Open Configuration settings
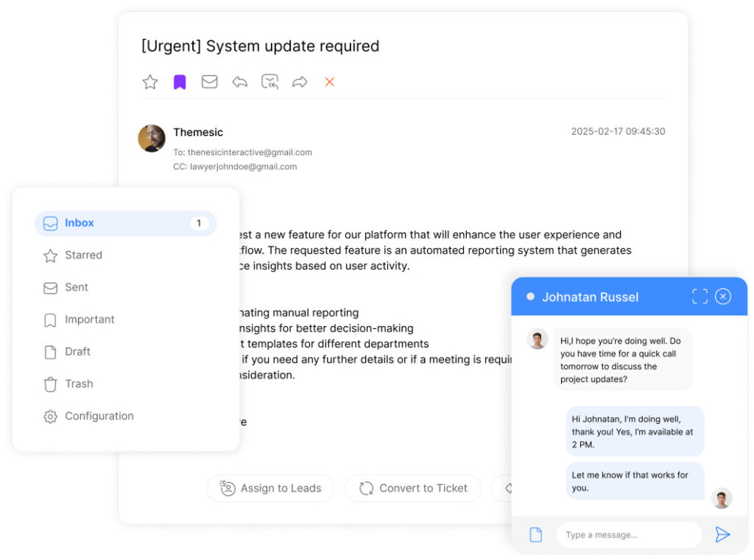Viewport: 754px width, 560px height. pos(99,417)
